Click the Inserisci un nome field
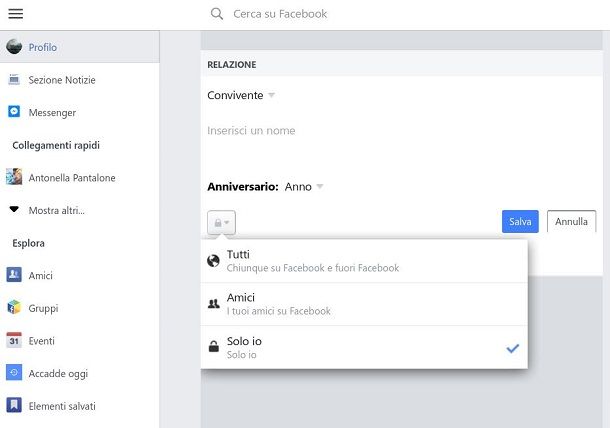610x428 pixels. click(251, 130)
